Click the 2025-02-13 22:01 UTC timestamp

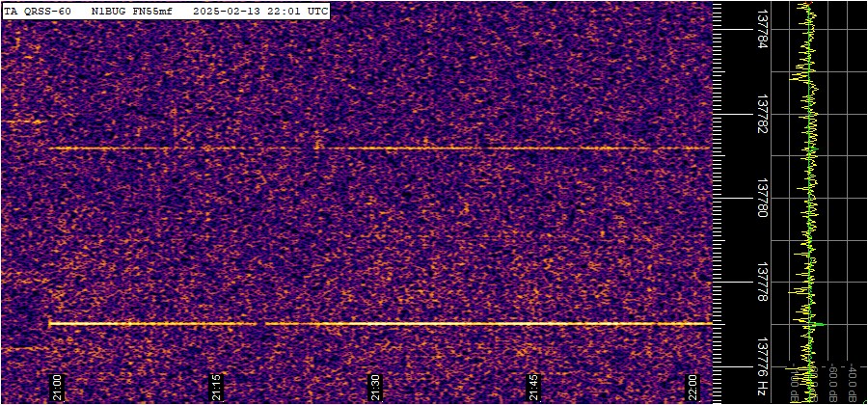click(259, 11)
